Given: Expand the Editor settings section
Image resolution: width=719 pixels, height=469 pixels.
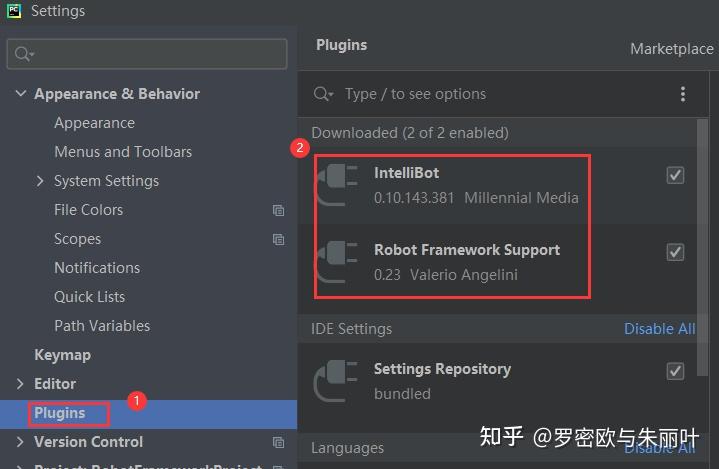Looking at the screenshot, I should (x=20, y=384).
